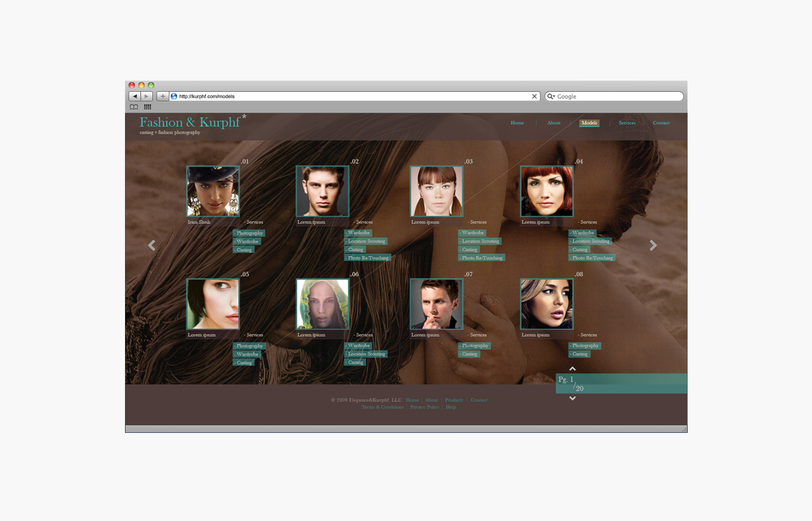Click the Terms & Conditions footer link

pyautogui.click(x=383, y=407)
